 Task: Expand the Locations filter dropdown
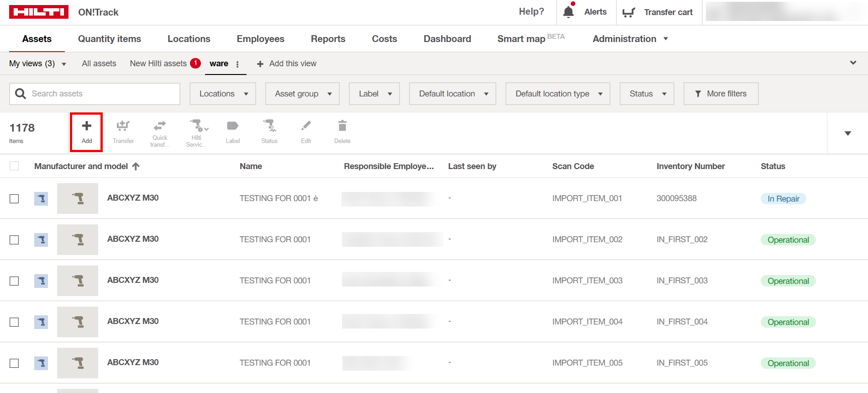[x=223, y=94]
